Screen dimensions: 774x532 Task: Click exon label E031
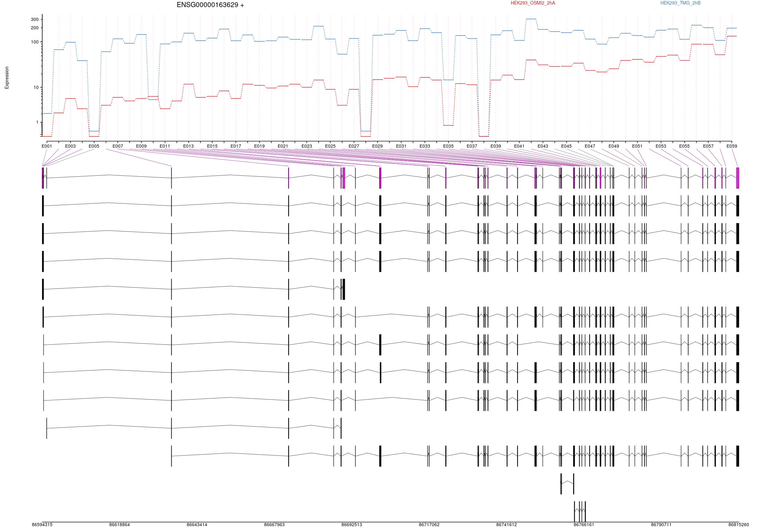click(x=401, y=146)
